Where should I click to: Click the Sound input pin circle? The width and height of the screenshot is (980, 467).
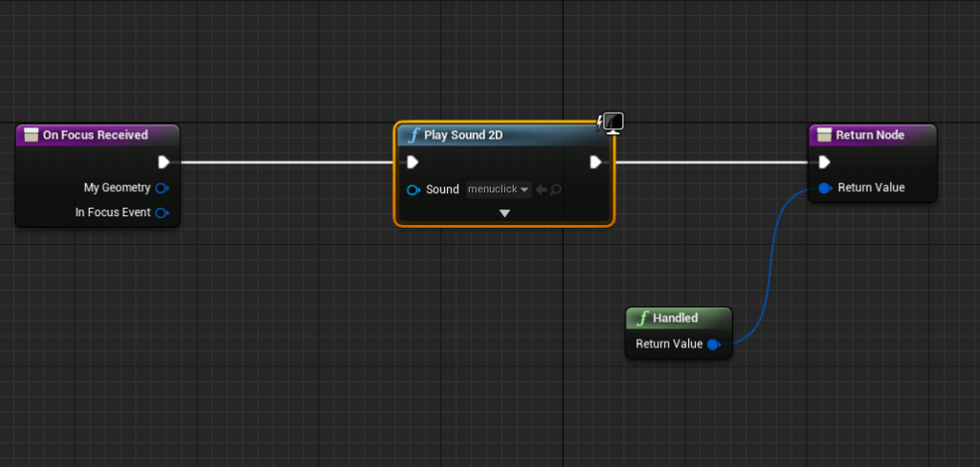pos(412,189)
